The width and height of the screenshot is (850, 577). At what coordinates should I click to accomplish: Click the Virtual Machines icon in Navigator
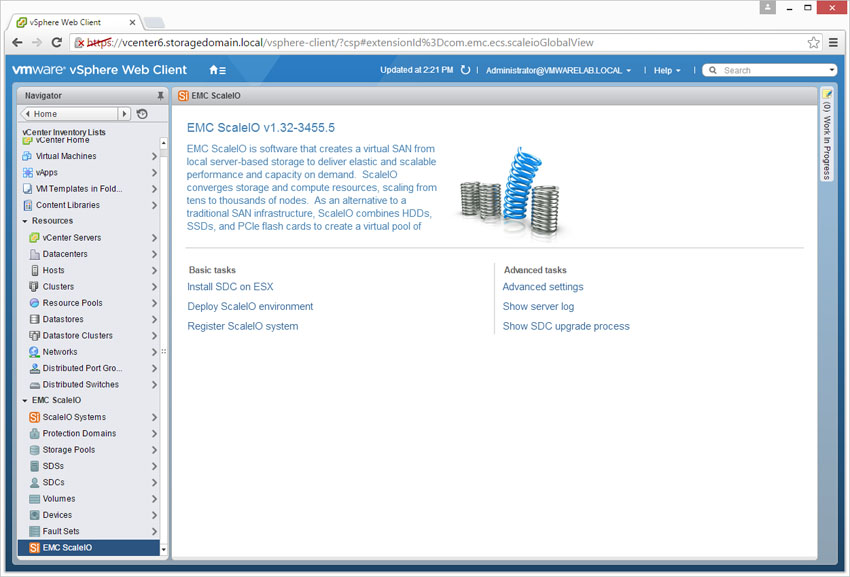click(27, 156)
